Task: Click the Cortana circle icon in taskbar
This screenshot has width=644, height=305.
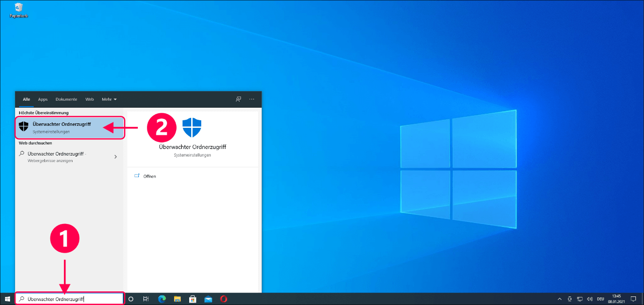Action: (x=131, y=299)
